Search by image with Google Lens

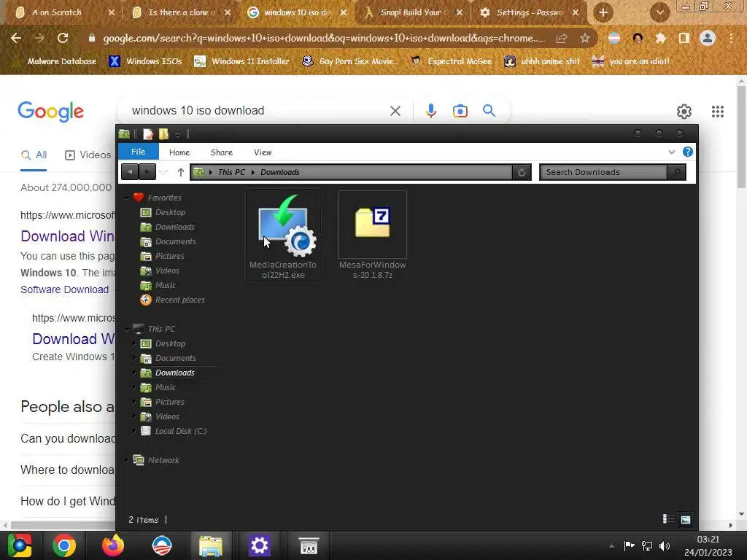460,111
